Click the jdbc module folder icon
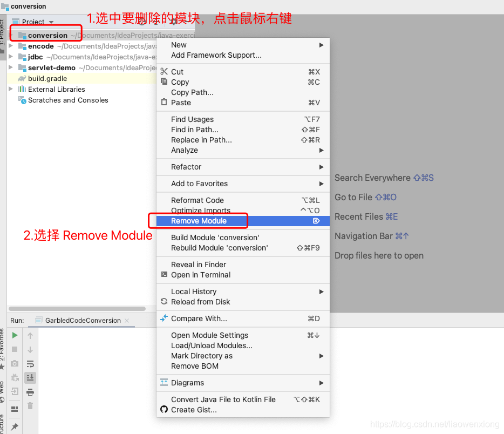Screen dimensions: 504x434 coord(22,57)
